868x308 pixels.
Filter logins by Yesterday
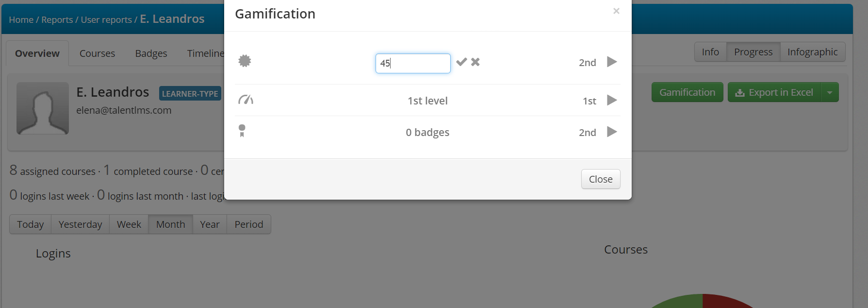(80, 224)
